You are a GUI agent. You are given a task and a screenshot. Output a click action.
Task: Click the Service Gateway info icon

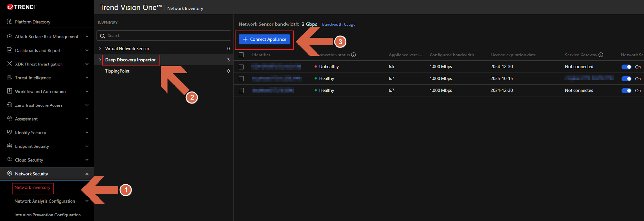tap(601, 55)
